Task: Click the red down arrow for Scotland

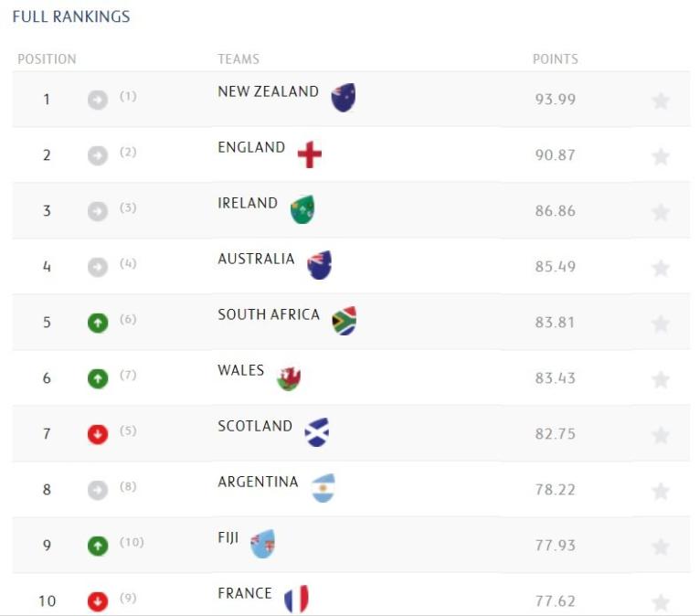Action: pyautogui.click(x=98, y=434)
